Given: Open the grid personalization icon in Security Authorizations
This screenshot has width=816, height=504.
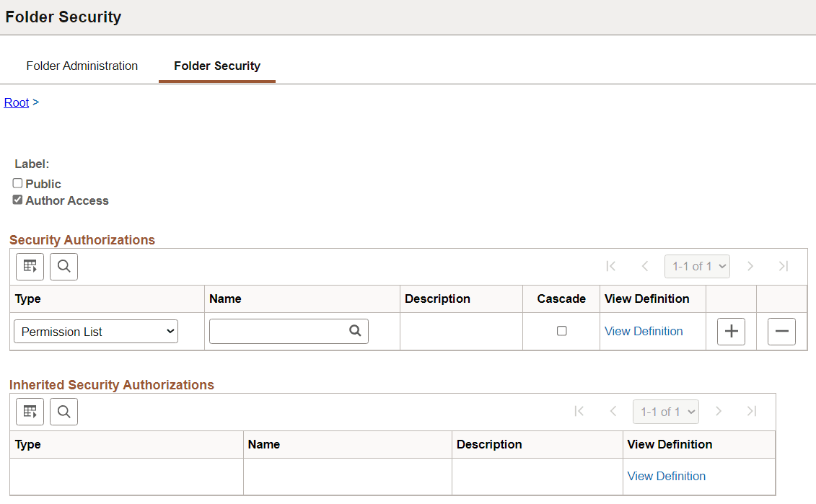Looking at the screenshot, I should [x=30, y=266].
